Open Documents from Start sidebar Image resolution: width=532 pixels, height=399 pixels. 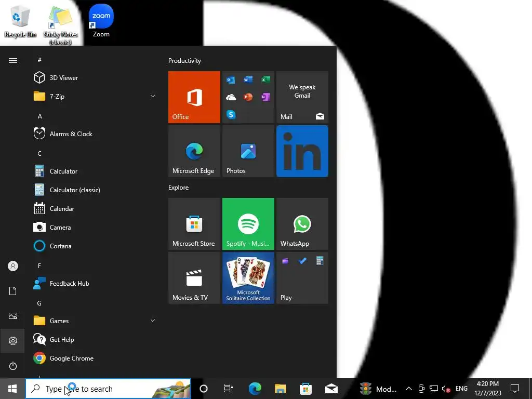tap(13, 291)
